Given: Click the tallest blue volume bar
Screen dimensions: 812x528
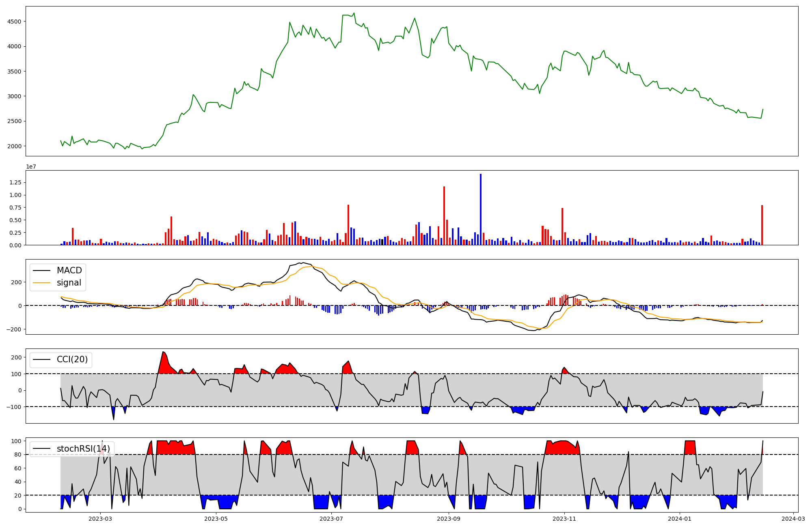Looking at the screenshot, I should coord(481,209).
